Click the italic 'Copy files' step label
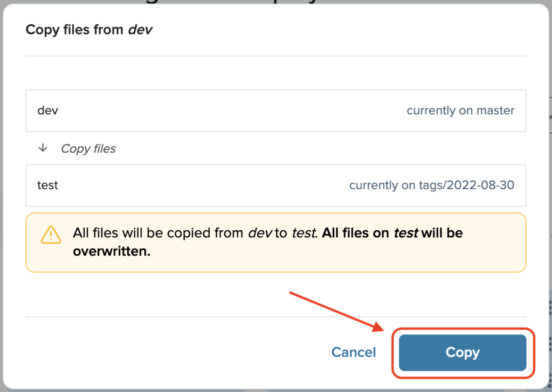This screenshot has height=392, width=552. [x=88, y=149]
